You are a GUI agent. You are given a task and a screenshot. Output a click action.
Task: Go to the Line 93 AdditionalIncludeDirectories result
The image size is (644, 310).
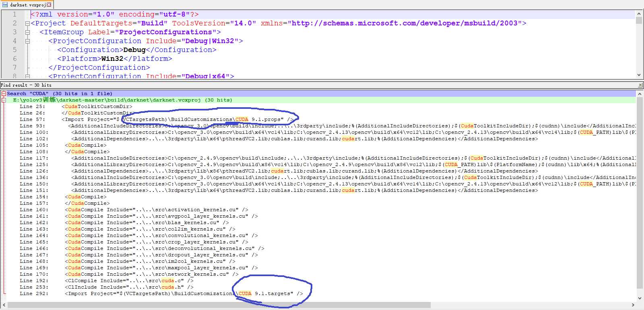click(328, 126)
